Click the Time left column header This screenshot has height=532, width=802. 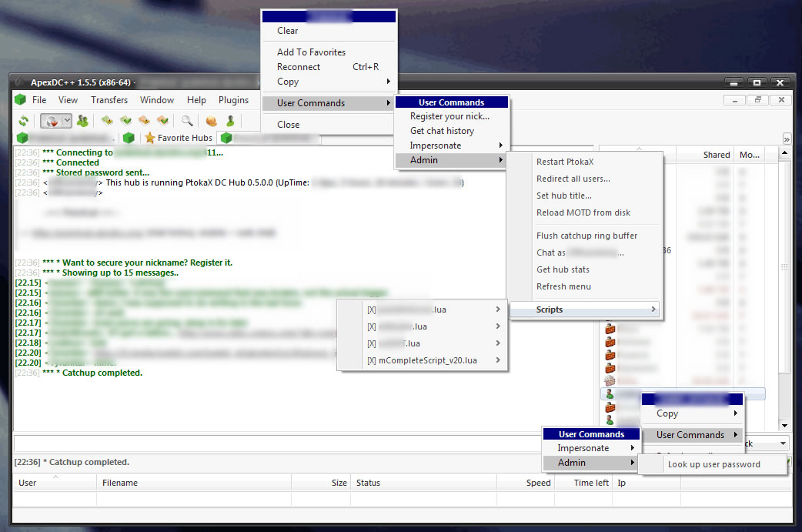coord(583,483)
